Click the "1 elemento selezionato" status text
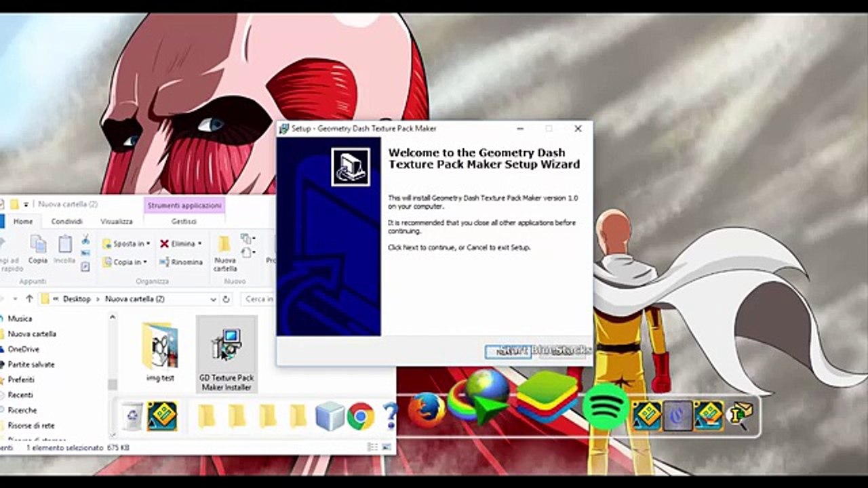Viewport: 868px width, 488px height. pos(65,448)
